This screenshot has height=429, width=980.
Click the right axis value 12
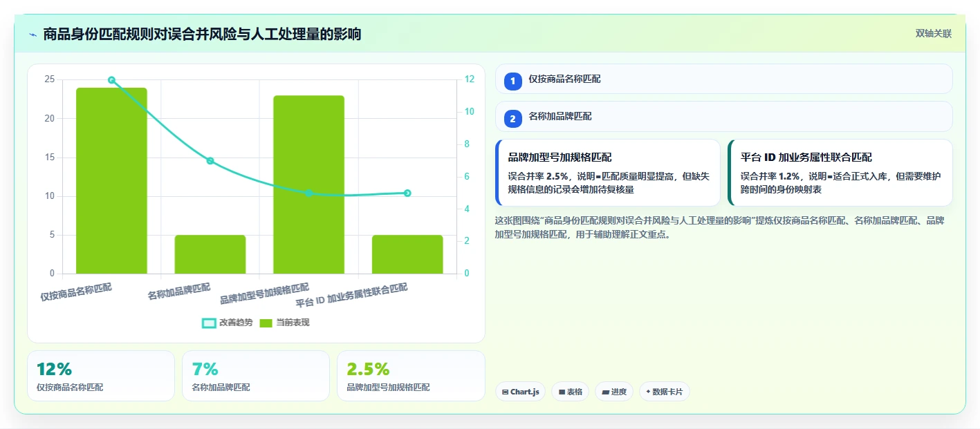tap(470, 79)
